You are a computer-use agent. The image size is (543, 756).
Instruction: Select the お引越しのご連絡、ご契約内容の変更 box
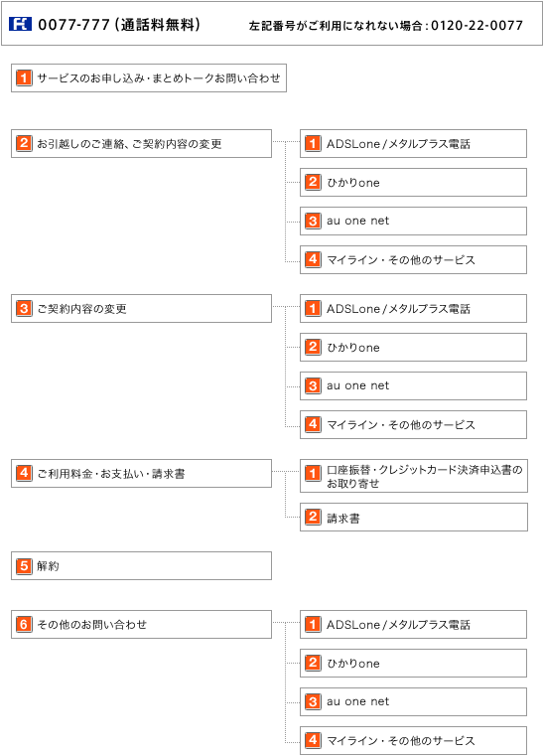tap(141, 143)
